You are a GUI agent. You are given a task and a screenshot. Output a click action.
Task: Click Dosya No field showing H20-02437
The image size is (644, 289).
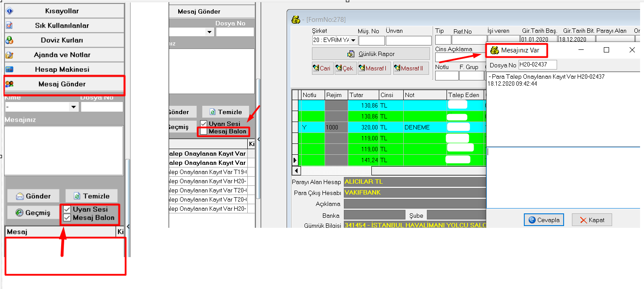538,65
